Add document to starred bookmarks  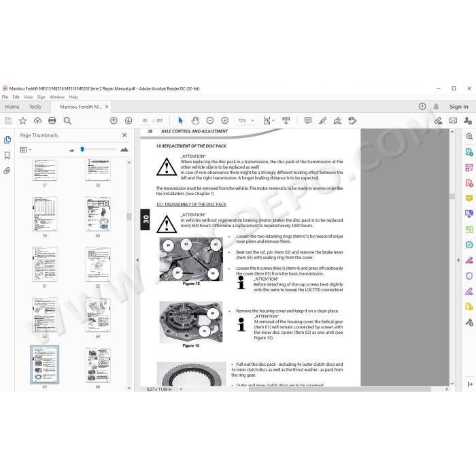(x=22, y=120)
